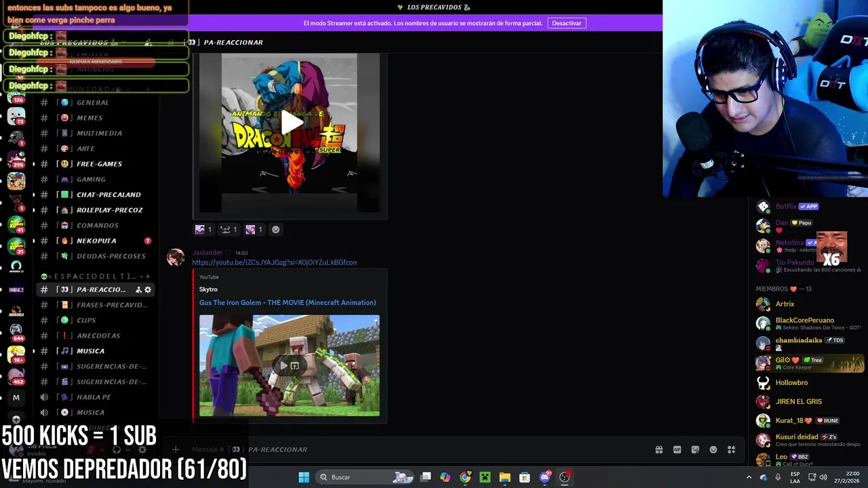Open the GIF picker
The image size is (868, 488).
tap(677, 449)
